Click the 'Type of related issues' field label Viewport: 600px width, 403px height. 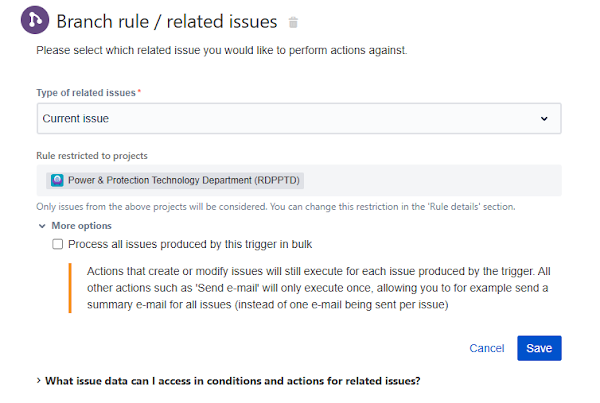tap(85, 93)
